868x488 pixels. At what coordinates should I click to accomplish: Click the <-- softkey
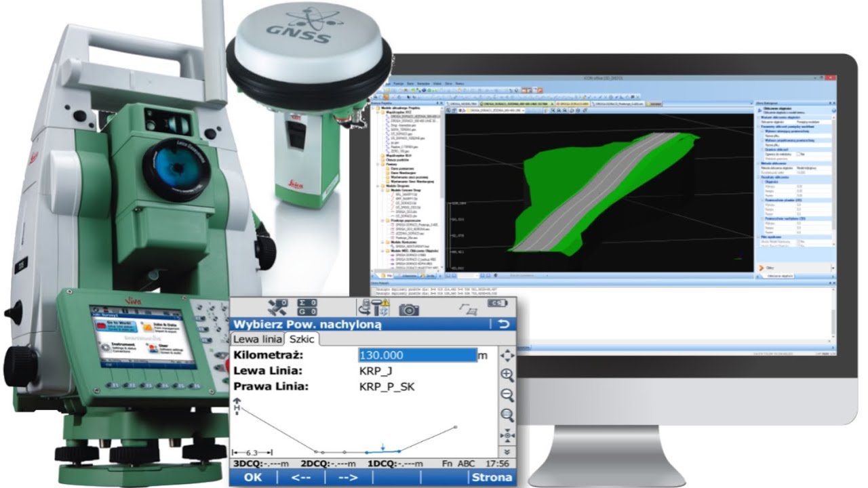coord(301,477)
